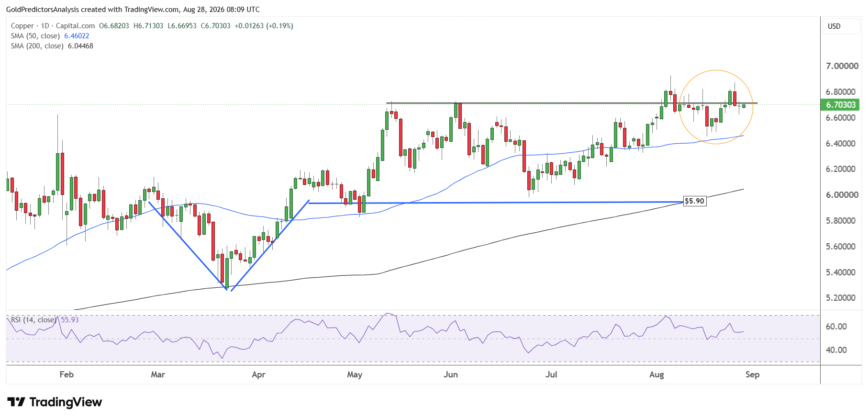Click the 6.40000 price axis label

pyautogui.click(x=842, y=144)
